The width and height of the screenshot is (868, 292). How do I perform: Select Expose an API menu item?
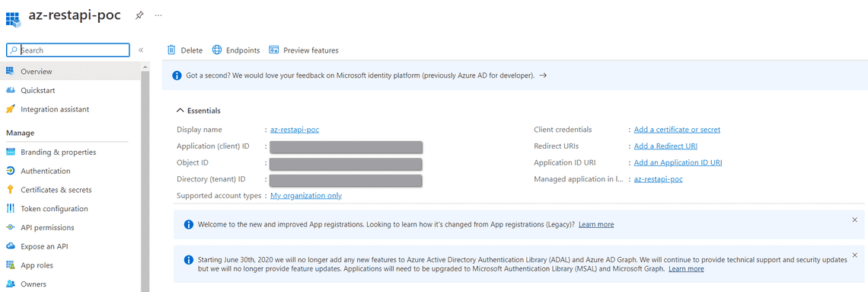tap(44, 246)
